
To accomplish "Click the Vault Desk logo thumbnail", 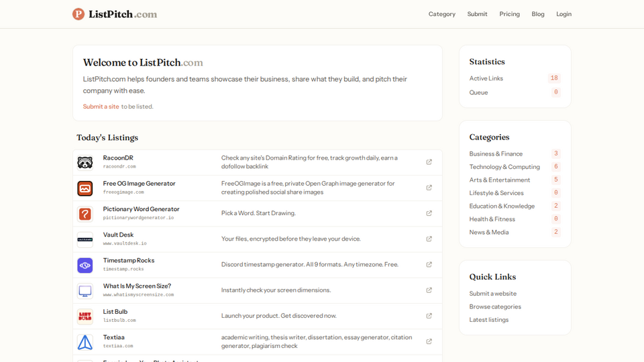I will click(x=85, y=240).
